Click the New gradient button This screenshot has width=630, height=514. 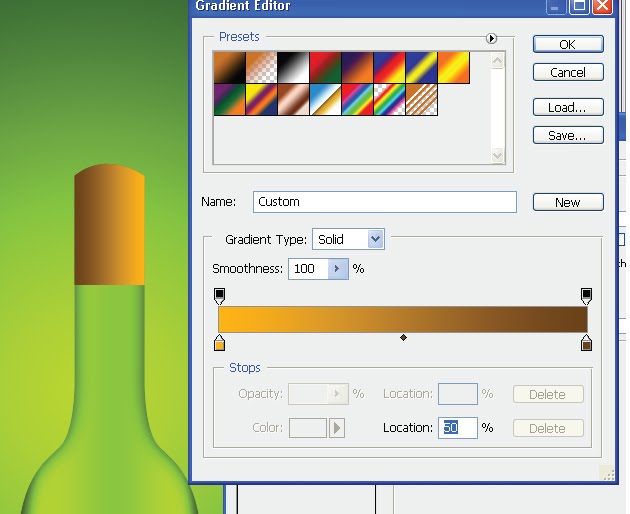point(568,202)
